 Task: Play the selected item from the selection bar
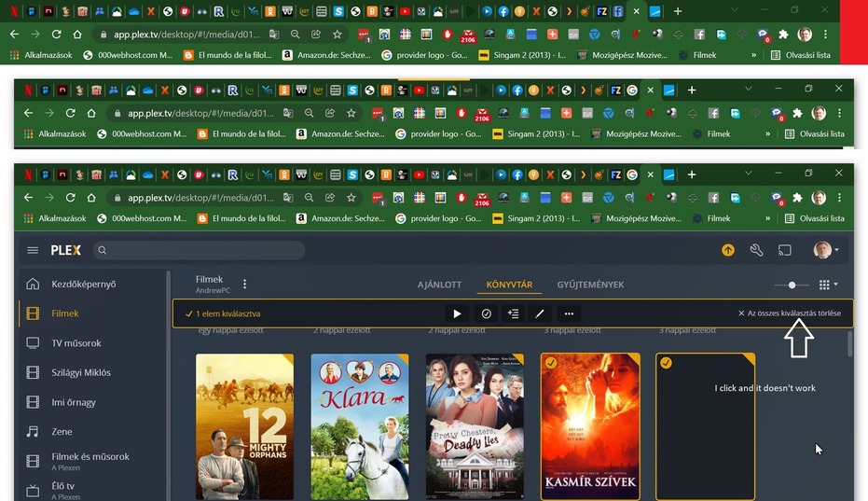457,313
